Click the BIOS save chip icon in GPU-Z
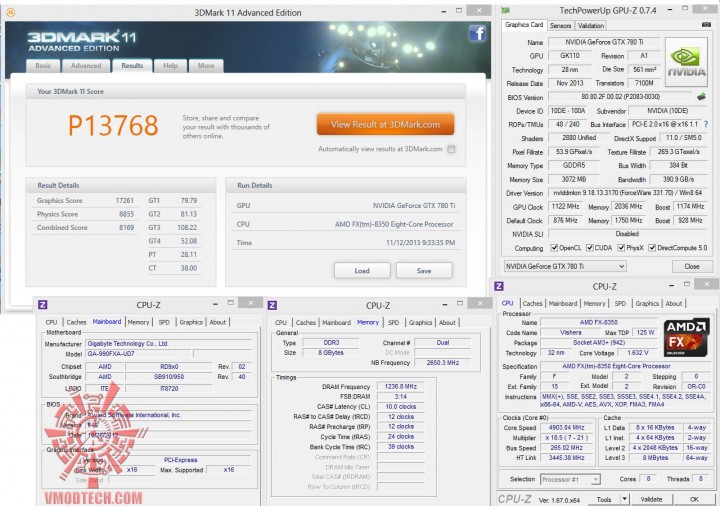The height and width of the screenshot is (506, 720). [x=701, y=97]
